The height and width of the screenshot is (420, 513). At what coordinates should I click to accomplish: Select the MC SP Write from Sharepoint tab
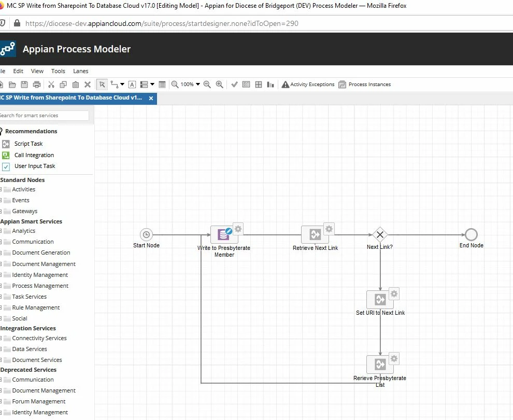70,98
